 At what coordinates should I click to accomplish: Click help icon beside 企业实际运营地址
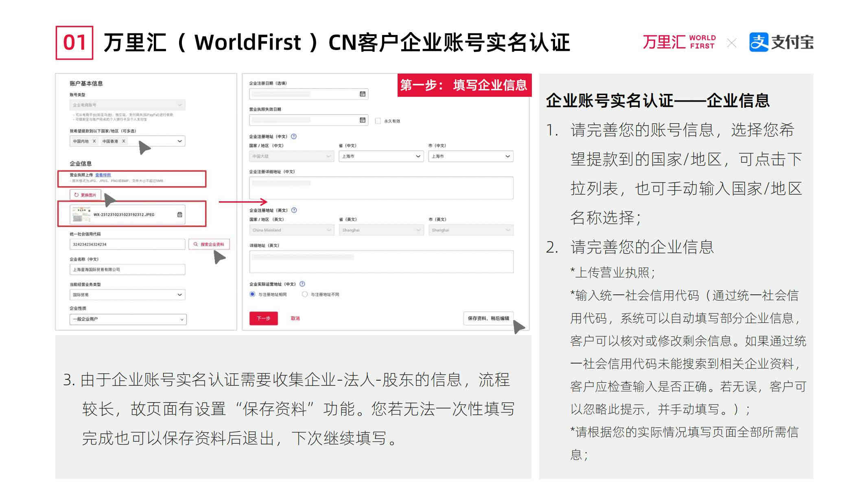point(302,284)
